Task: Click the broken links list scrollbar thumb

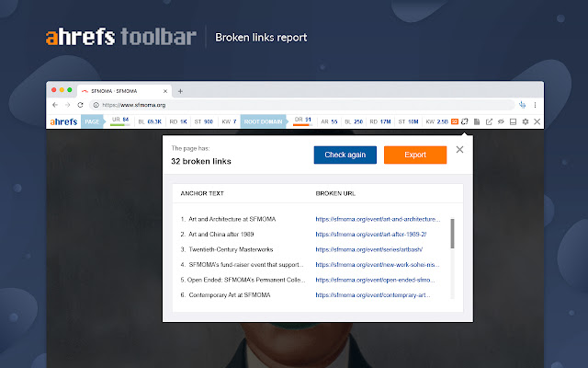Action: (x=452, y=234)
